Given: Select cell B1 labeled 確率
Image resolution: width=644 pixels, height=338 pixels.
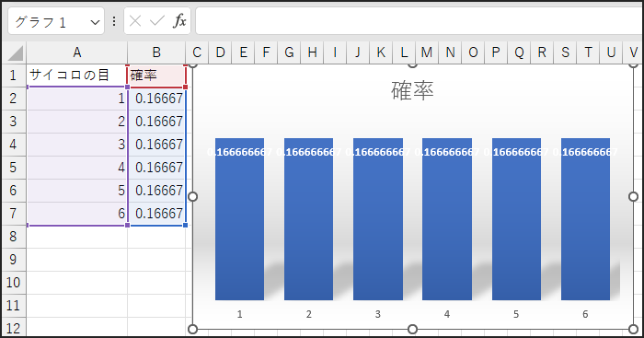Looking at the screenshot, I should [156, 76].
